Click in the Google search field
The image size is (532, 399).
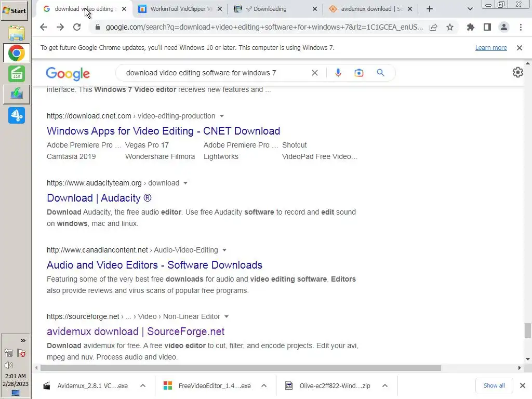coord(201,73)
